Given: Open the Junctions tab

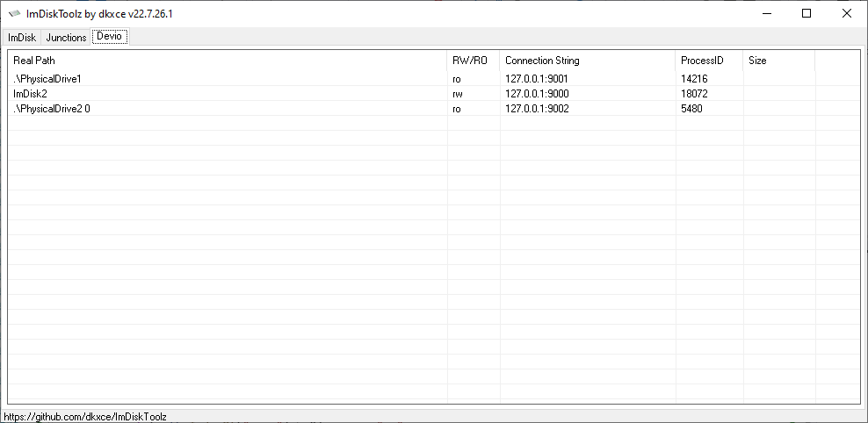Looking at the screenshot, I should point(66,38).
